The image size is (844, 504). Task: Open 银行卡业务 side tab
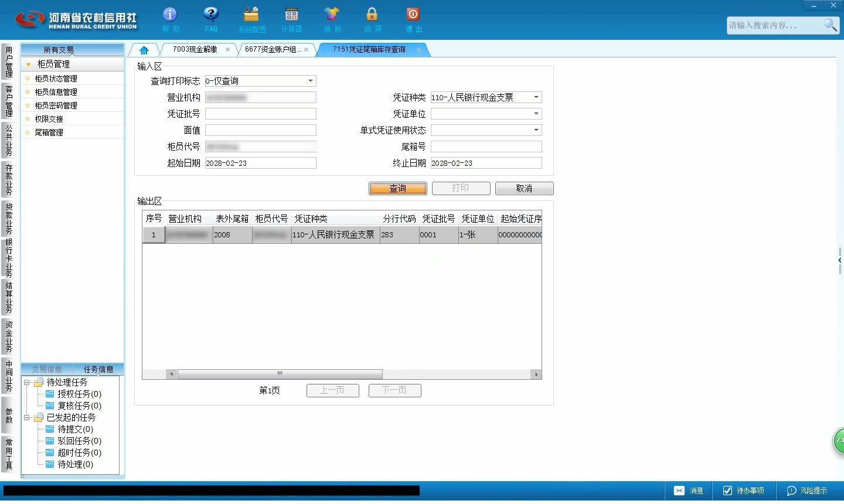click(8, 258)
